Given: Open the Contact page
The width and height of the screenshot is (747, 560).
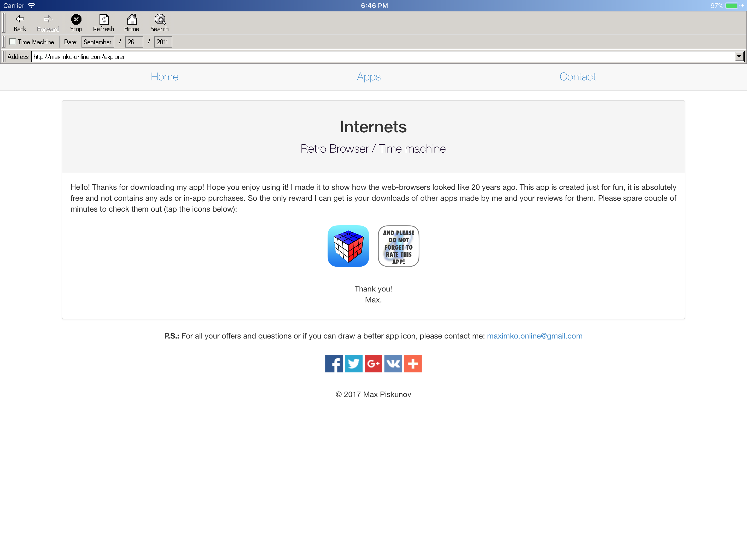Looking at the screenshot, I should tap(577, 77).
